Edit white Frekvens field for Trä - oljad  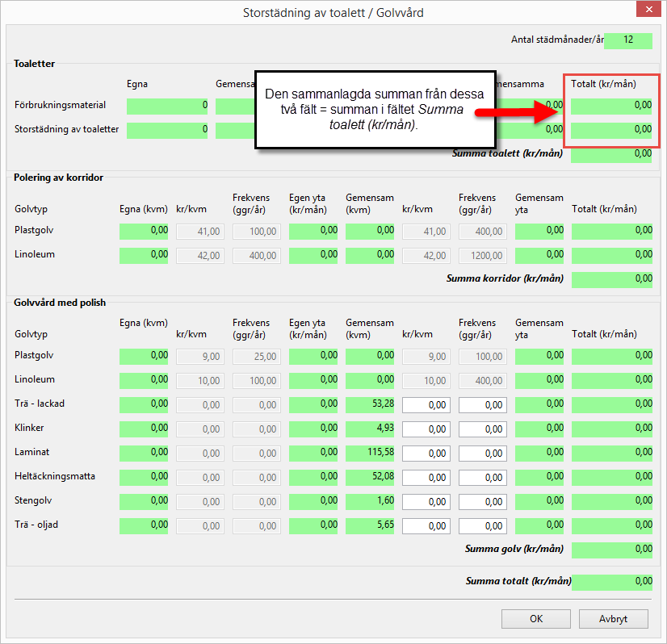tap(482, 525)
